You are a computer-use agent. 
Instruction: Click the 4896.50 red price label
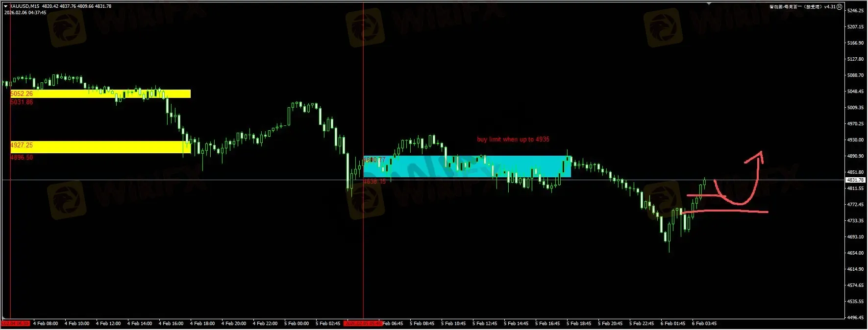click(22, 157)
